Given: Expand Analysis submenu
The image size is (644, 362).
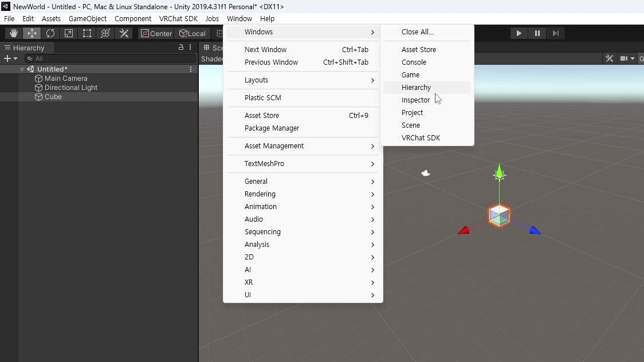Looking at the screenshot, I should pyautogui.click(x=303, y=244).
